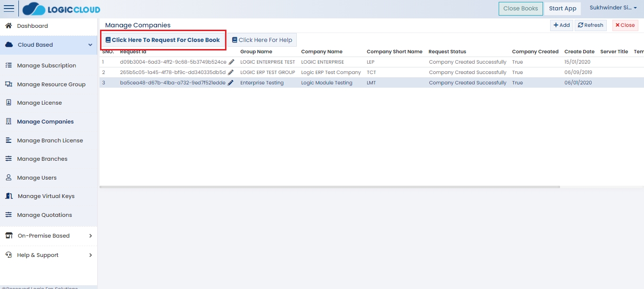Image resolution: width=644 pixels, height=289 pixels.
Task: Toggle the hamburger menu icon
Action: (x=9, y=8)
